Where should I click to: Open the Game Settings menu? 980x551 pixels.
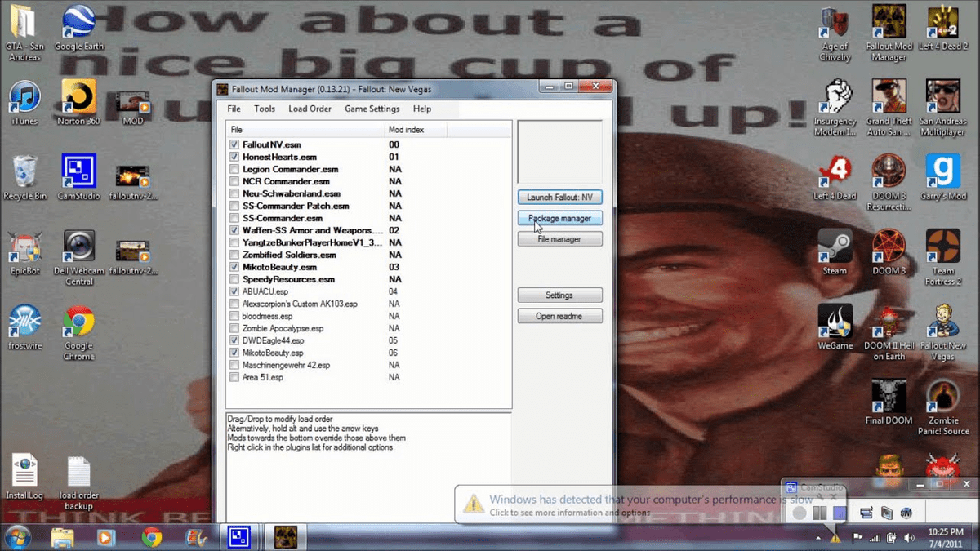[x=372, y=109]
